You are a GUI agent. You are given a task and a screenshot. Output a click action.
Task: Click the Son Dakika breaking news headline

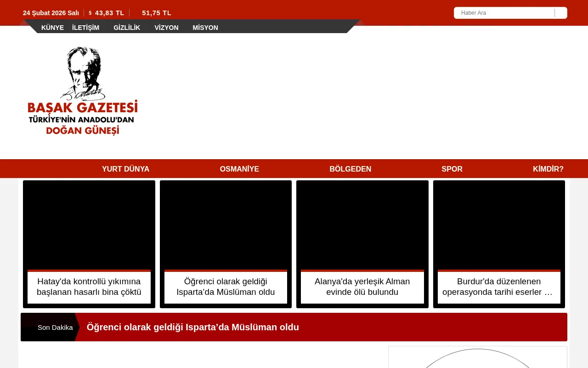pyautogui.click(x=193, y=327)
